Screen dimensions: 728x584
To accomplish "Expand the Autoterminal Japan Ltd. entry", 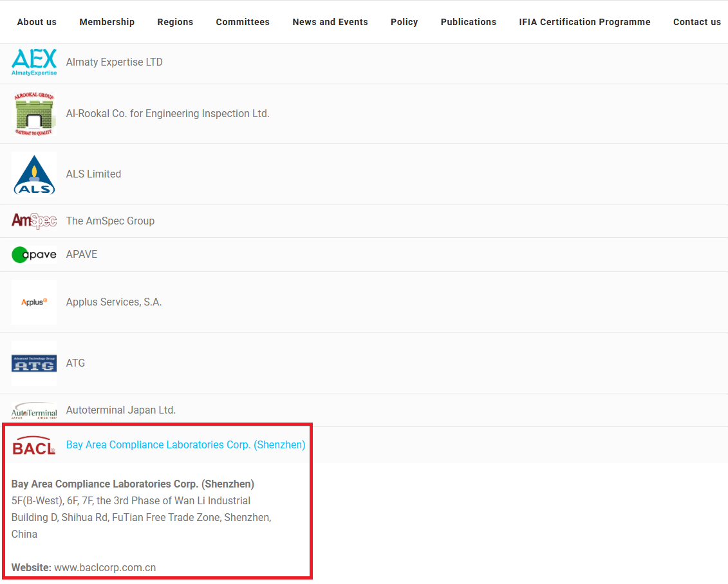I will pos(120,410).
